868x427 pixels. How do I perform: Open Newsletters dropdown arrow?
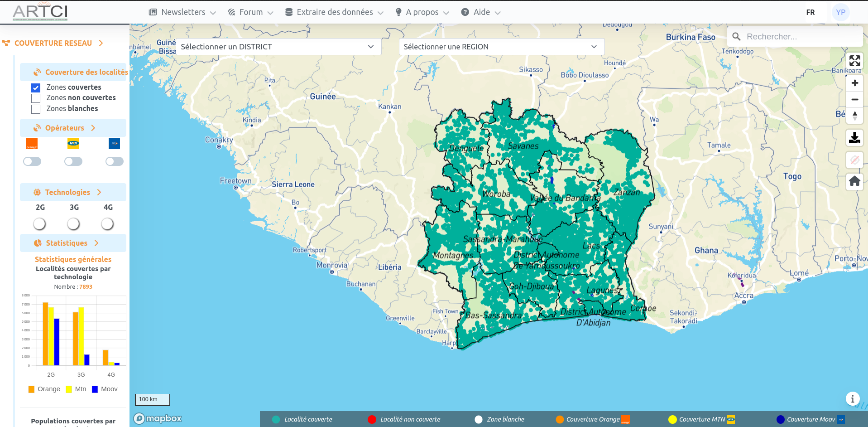pos(213,13)
